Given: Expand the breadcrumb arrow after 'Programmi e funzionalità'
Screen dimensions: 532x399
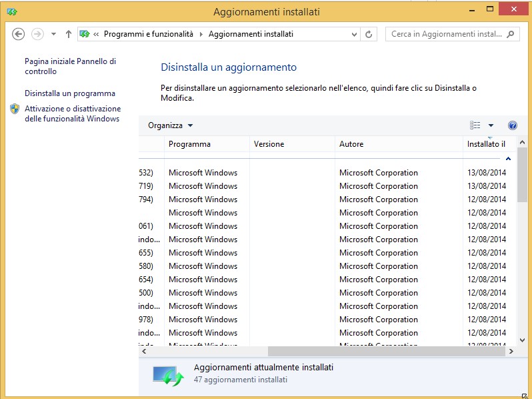Looking at the screenshot, I should click(201, 34).
